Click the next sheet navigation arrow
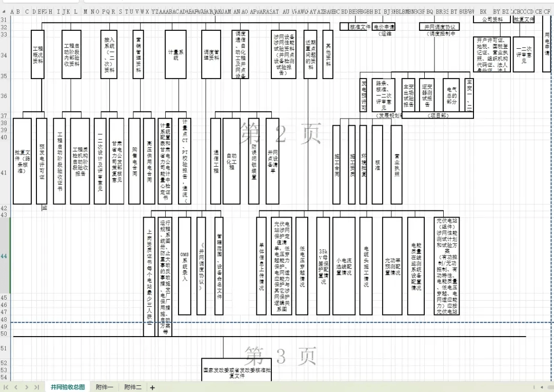Image resolution: width=554 pixels, height=392 pixels. [26, 387]
